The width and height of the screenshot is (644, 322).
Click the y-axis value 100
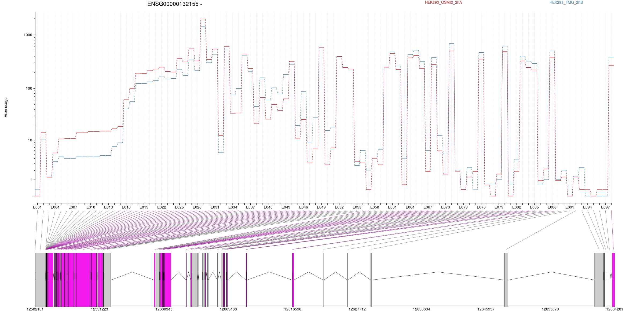tap(29, 89)
